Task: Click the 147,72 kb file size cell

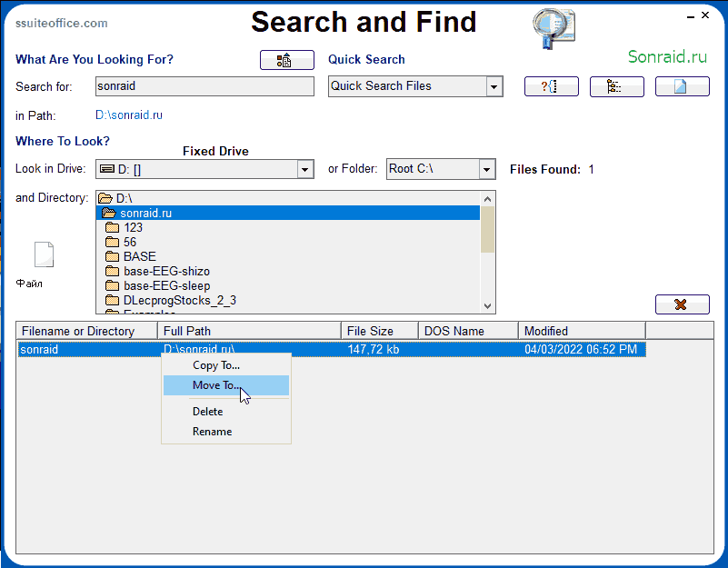Action: (374, 349)
